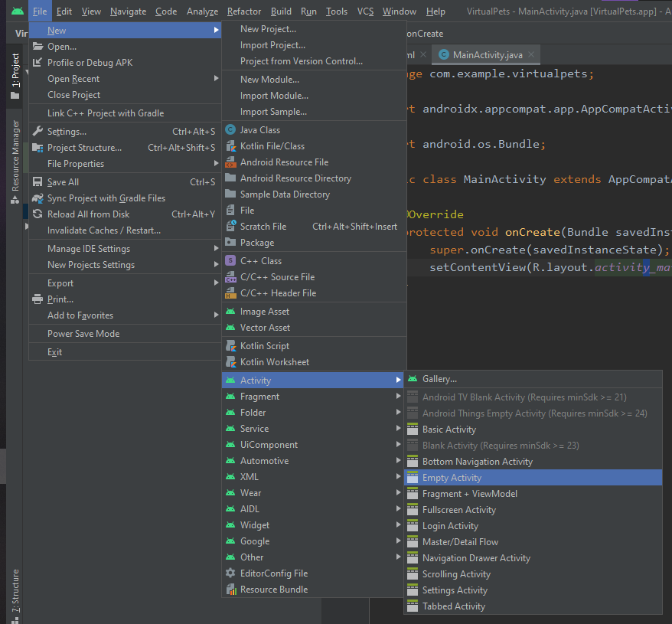
Task: Close the MainActivity.java editor tab
Action: tap(532, 55)
